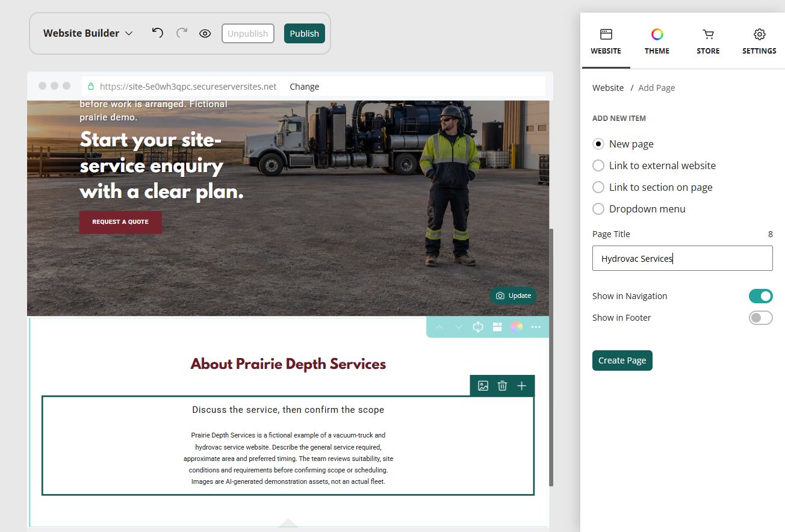Image resolution: width=785 pixels, height=532 pixels.
Task: Click Request a Quote button
Action: coord(120,222)
